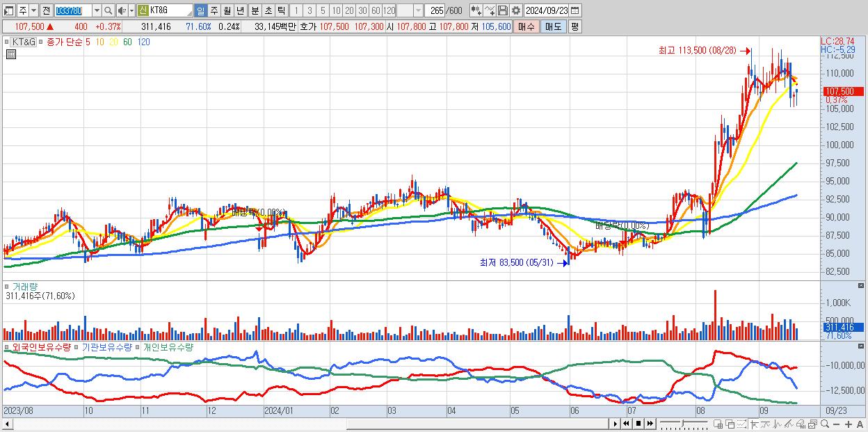Toggle the panel layout icon at far left
The image size is (868, 432).
tap(8, 10)
